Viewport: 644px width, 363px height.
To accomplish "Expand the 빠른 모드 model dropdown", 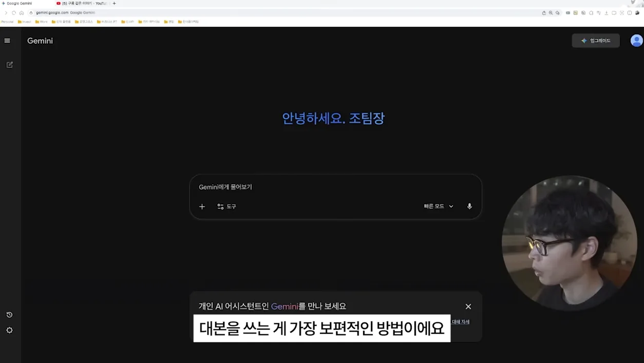I will point(439,206).
